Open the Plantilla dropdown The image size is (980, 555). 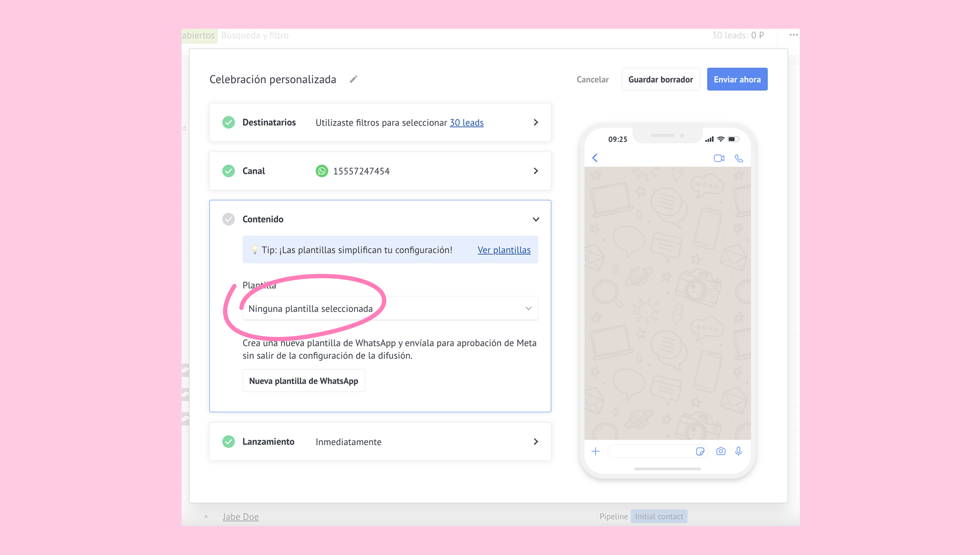click(x=390, y=308)
